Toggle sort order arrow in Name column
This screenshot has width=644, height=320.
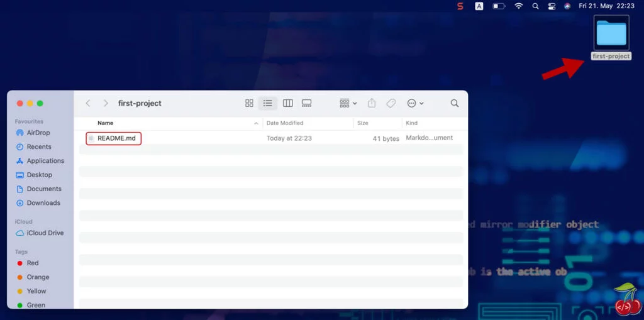256,123
